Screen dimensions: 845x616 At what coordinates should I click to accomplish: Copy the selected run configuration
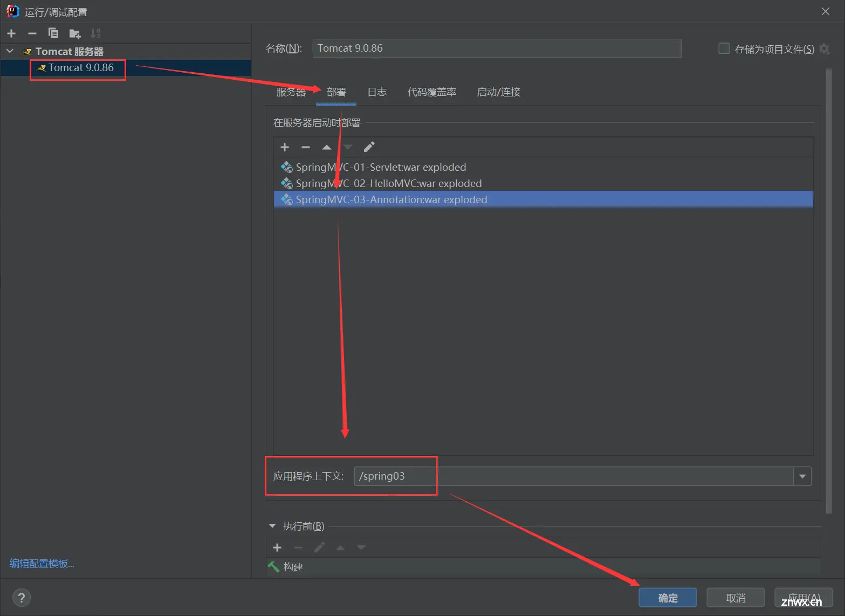pyautogui.click(x=53, y=33)
